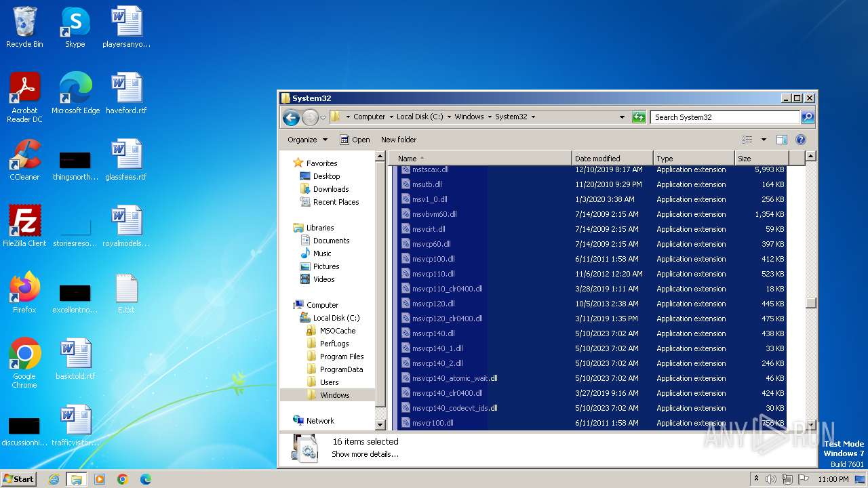Launch the FileZilla Client shortcut
The image size is (868, 488).
pyautogui.click(x=24, y=226)
